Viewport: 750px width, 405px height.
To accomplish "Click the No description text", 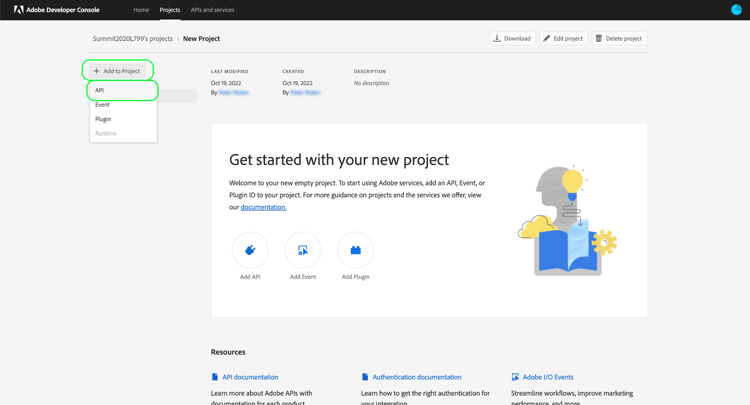I will 371,83.
